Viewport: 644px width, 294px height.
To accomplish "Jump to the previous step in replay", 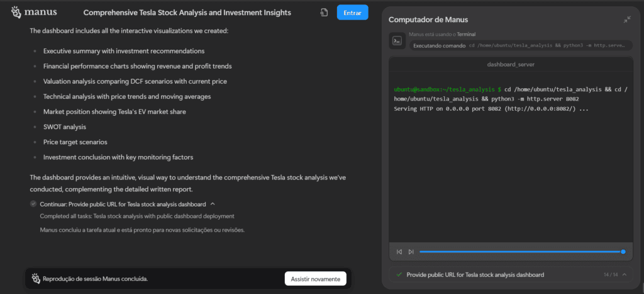I will point(399,252).
